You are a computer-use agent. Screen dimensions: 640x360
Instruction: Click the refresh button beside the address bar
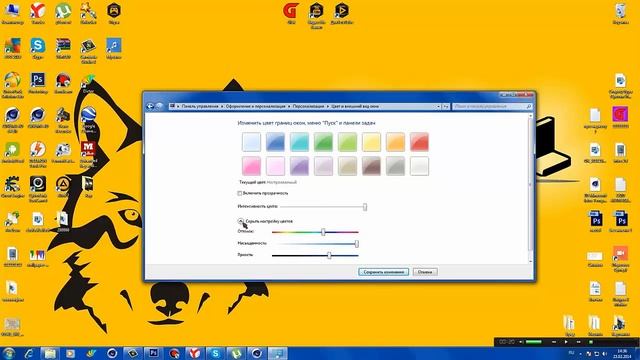pos(446,107)
